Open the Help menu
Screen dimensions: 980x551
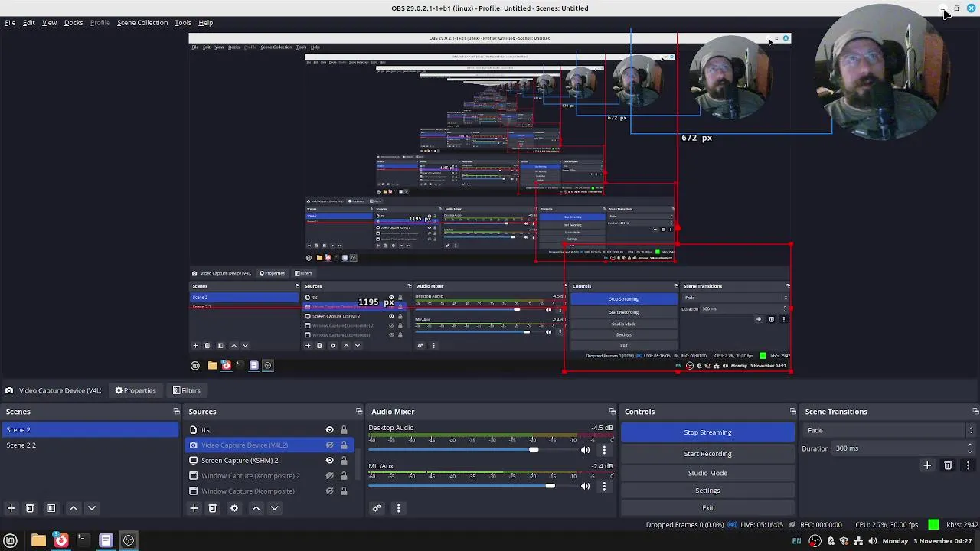click(206, 23)
